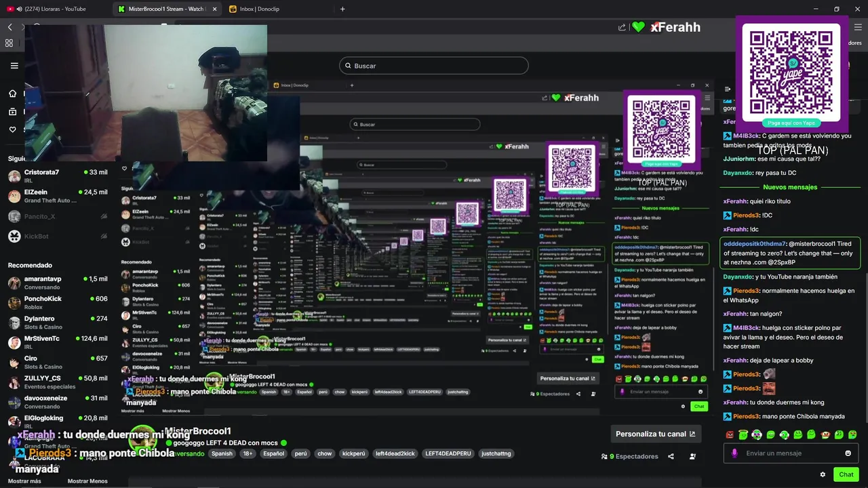Open the hamburger sidebar menu
Screen dimensions: 868x488
click(x=14, y=66)
